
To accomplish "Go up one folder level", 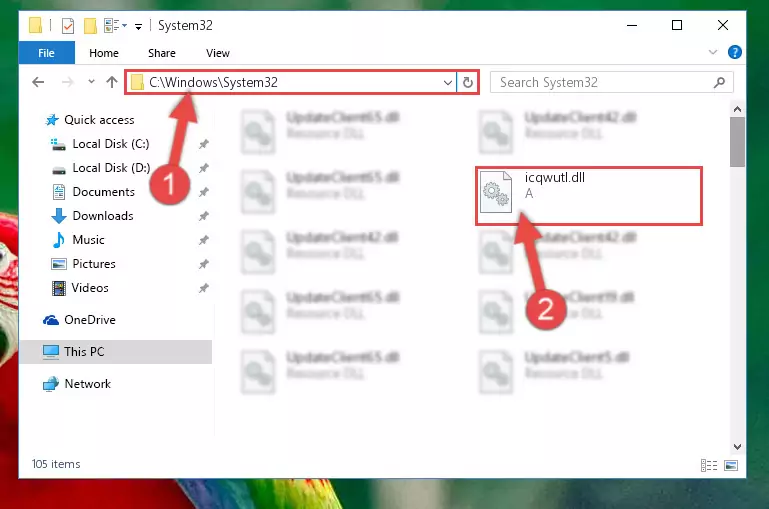I will [112, 82].
